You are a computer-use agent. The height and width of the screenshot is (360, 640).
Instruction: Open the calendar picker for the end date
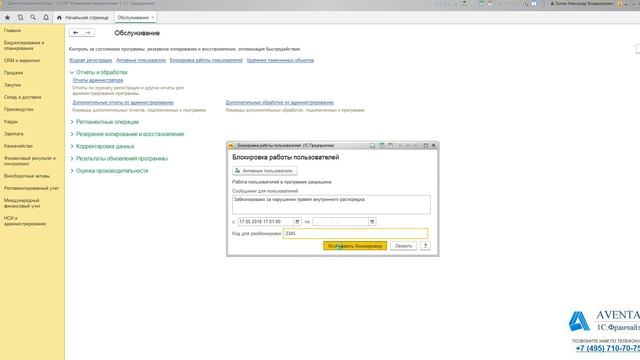coord(372,222)
